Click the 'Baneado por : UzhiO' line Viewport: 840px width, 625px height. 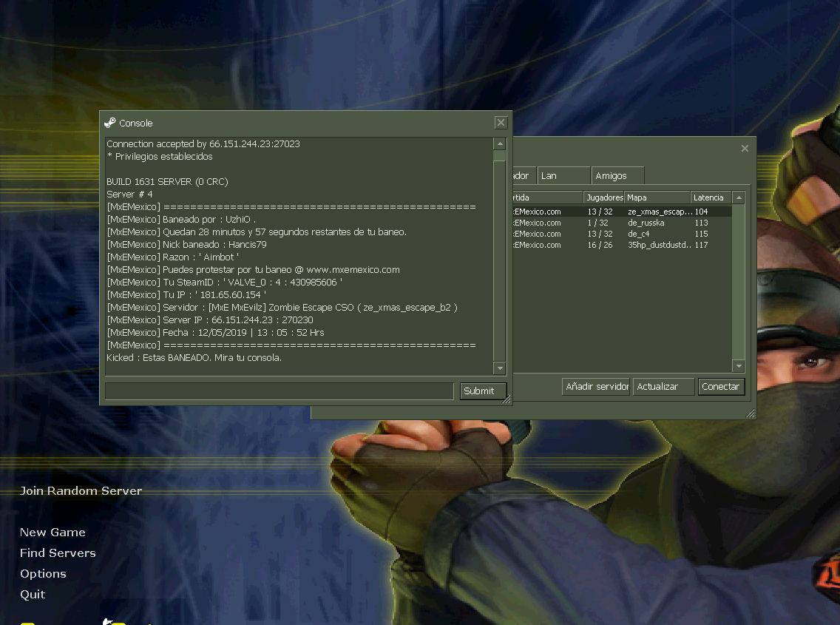181,219
